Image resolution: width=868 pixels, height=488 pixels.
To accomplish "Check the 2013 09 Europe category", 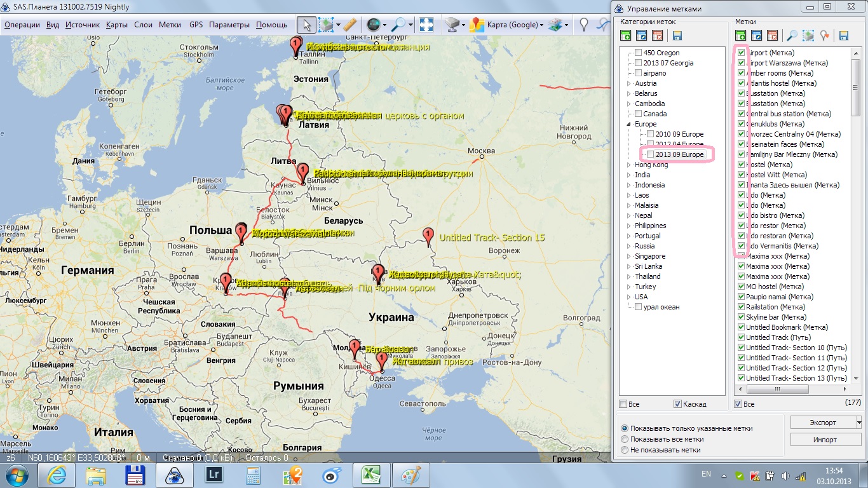I will pos(650,154).
